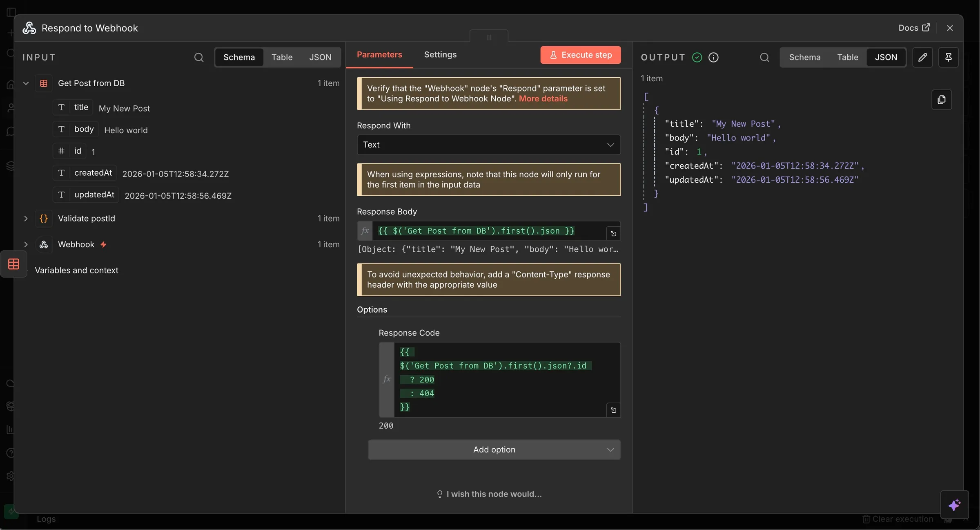Click into the Response Body expression field
This screenshot has height=530, width=980.
pyautogui.click(x=489, y=230)
